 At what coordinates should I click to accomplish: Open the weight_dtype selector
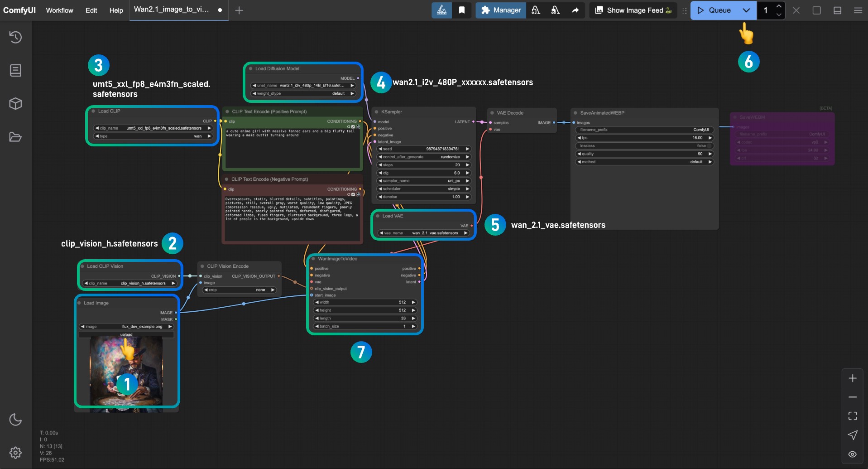click(303, 93)
